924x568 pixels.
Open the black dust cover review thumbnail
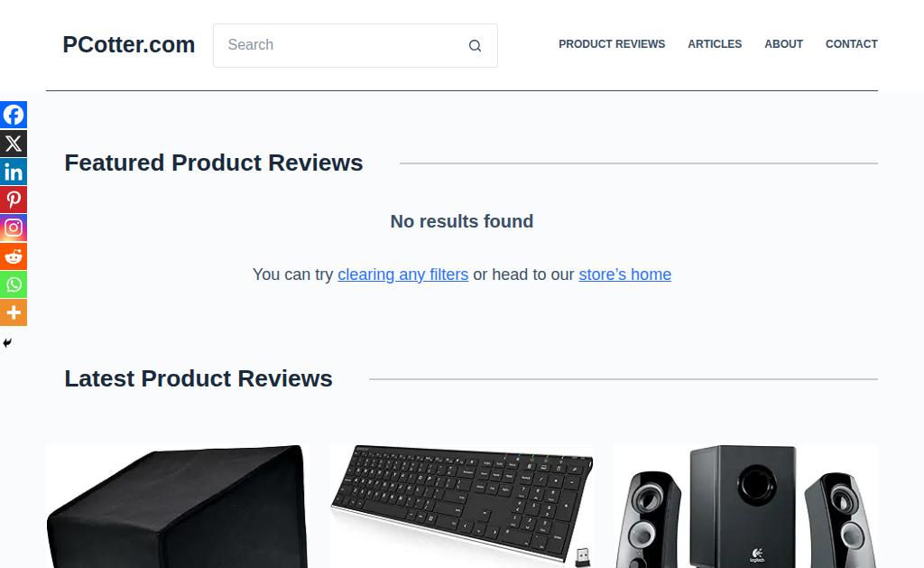click(178, 507)
